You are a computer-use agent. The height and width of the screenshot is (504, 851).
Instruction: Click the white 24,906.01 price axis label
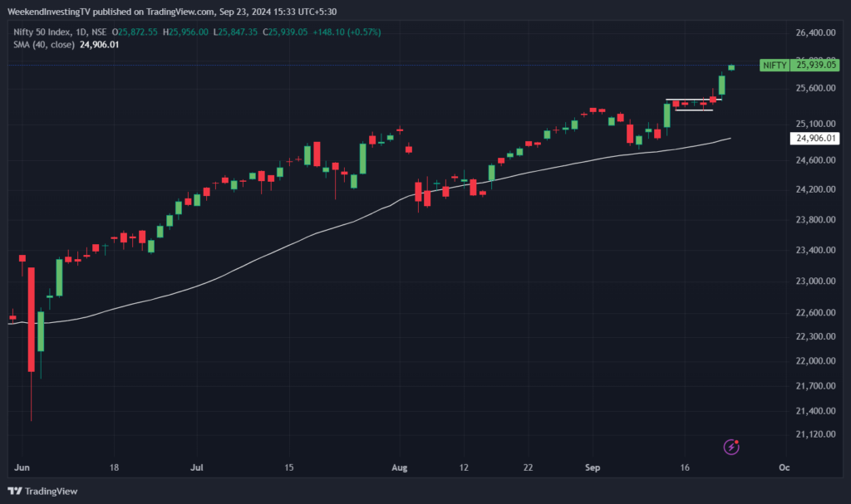coord(815,139)
